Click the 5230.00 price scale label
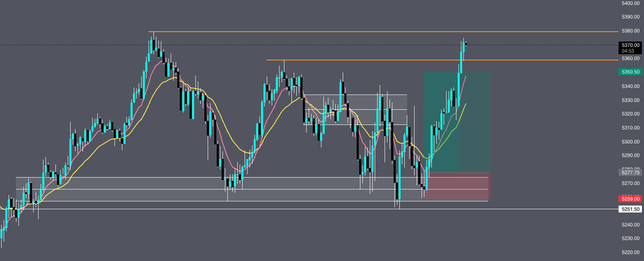Screen dimensions: 644x261 point(630,238)
